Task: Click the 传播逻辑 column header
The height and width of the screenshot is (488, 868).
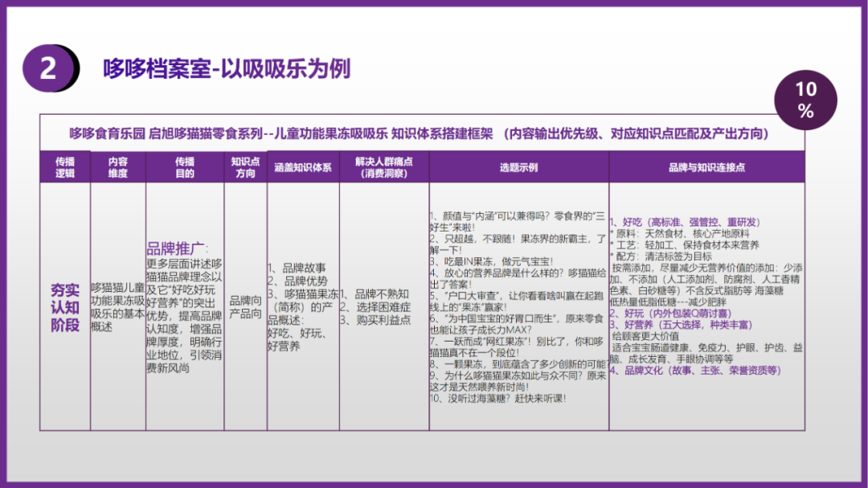Action: pos(65,167)
